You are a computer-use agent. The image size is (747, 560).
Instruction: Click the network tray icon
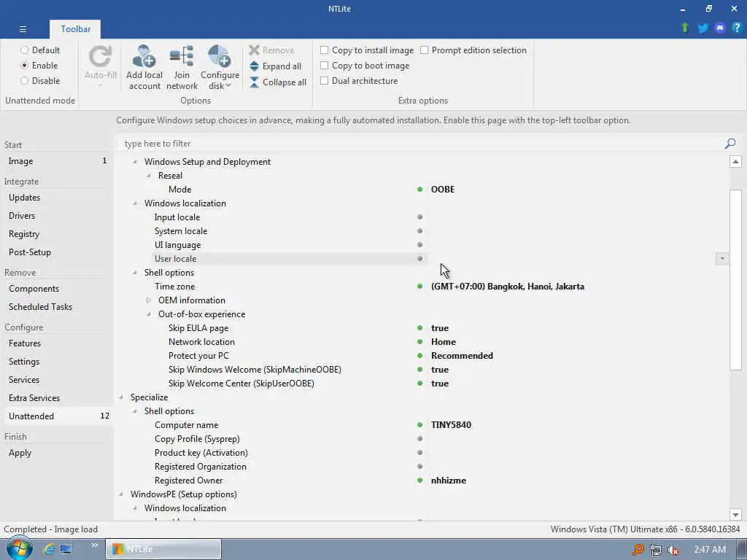click(x=656, y=550)
